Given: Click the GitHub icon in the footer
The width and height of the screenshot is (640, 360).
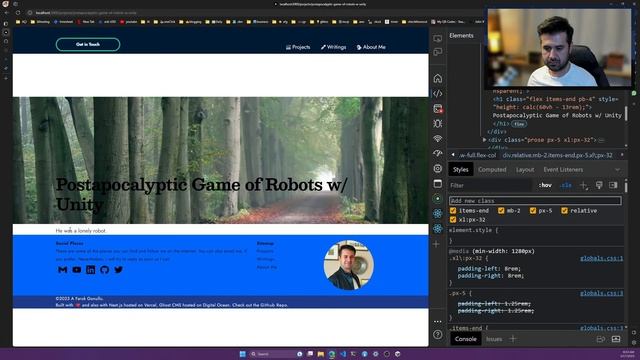Looking at the screenshot, I should point(104,270).
